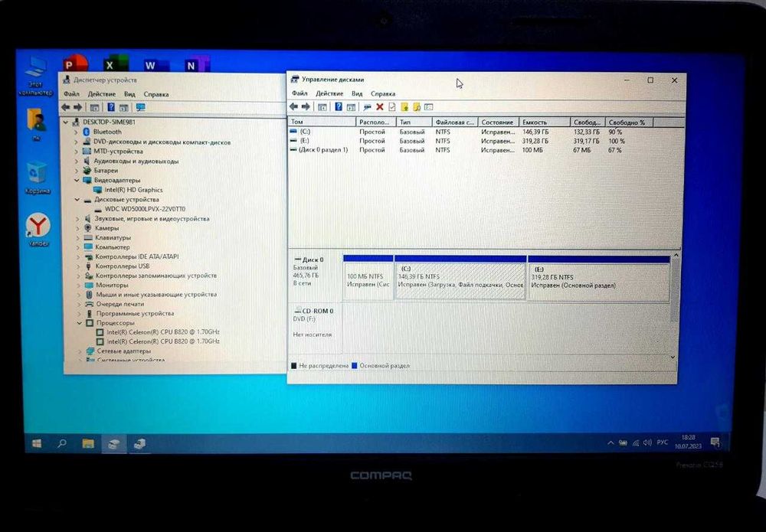Select the Intel(R) HD Graphics device

tap(133, 190)
